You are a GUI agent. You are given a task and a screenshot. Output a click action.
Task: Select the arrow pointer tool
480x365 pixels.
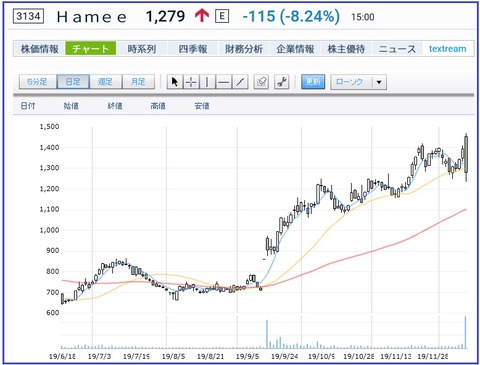tap(175, 82)
